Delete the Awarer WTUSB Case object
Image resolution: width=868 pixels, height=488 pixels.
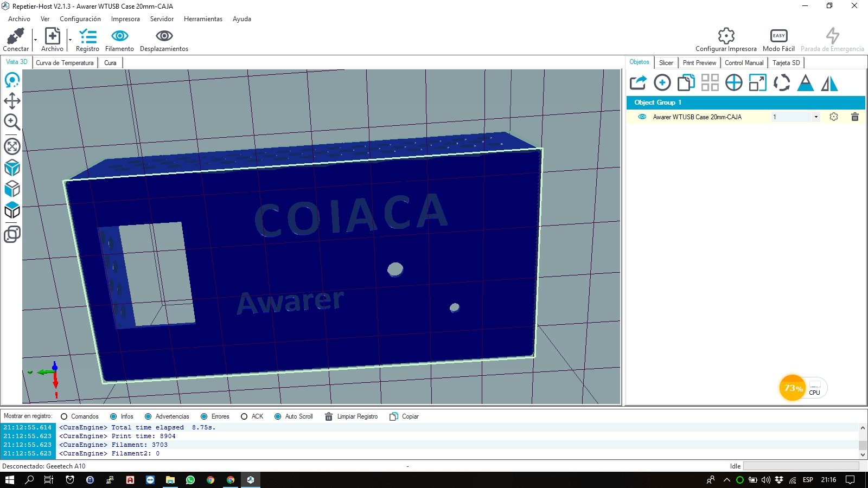(x=855, y=117)
